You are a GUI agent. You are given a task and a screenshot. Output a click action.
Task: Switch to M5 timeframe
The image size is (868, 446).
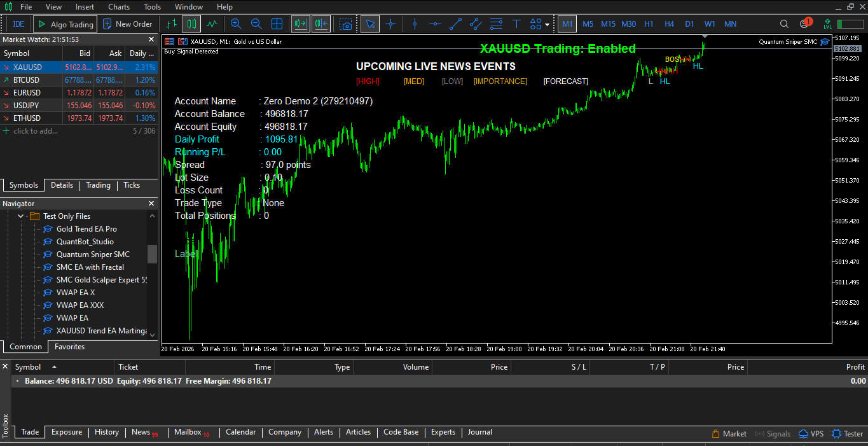pyautogui.click(x=588, y=24)
